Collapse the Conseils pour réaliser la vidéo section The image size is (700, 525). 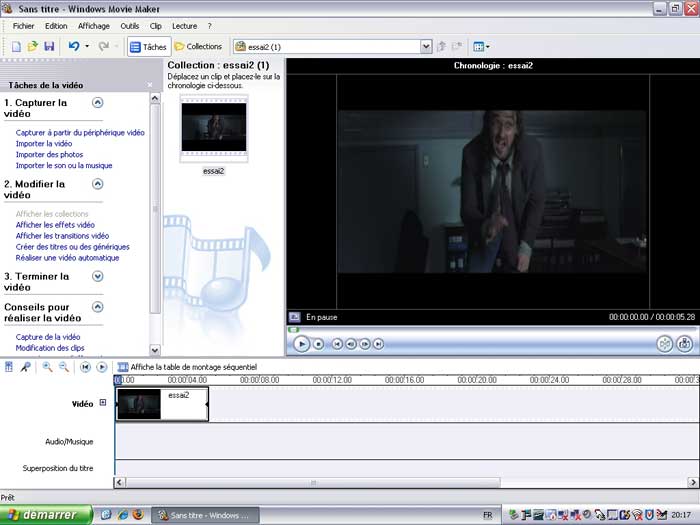coord(97,307)
